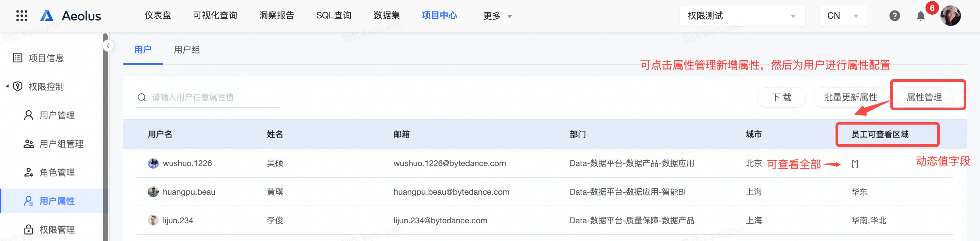
Task: Click the 项目信息 sidebar icon
Action: pyautogui.click(x=17, y=58)
